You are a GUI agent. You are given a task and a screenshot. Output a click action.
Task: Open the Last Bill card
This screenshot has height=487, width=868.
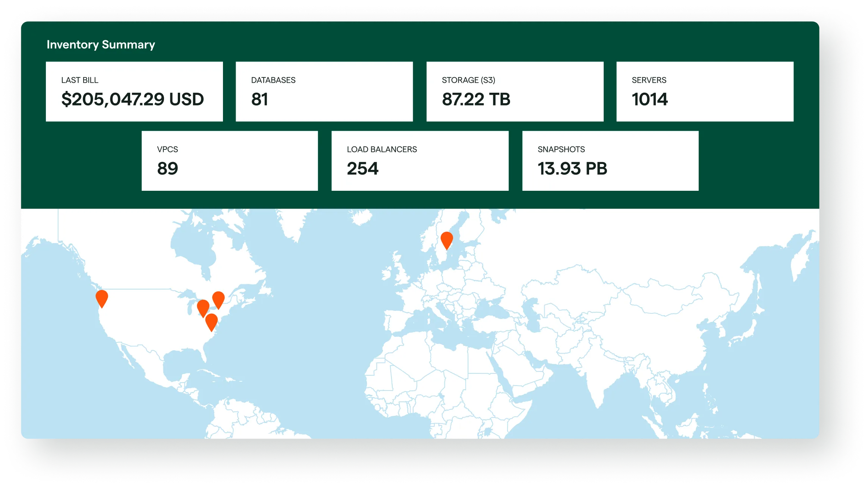click(x=134, y=91)
